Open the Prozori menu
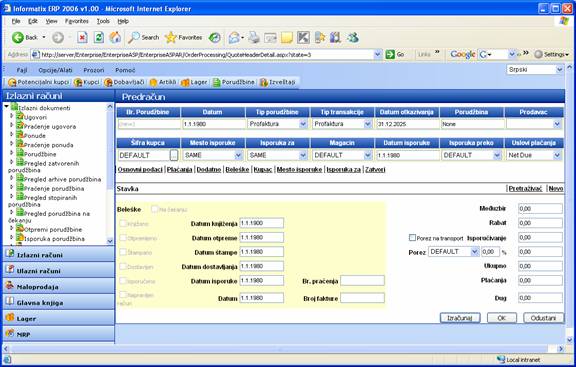The width and height of the screenshot is (576, 367). (94, 70)
